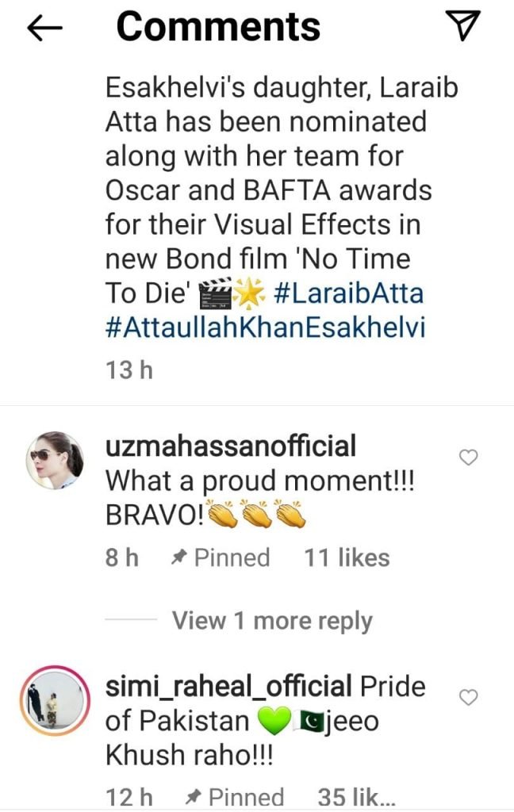The height and width of the screenshot is (812, 514).
Task: Click the pin icon on simi_raheal_official's comment
Action: coord(192,797)
